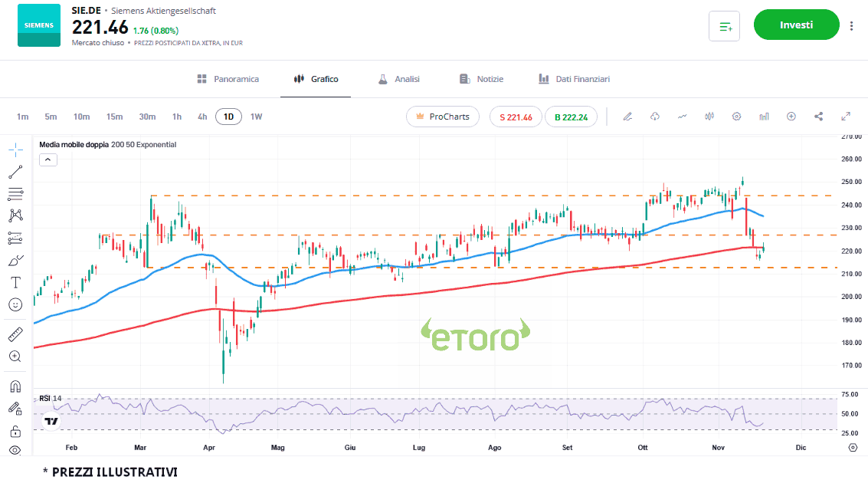
Task: Expand the chart to fullscreen
Action: (x=846, y=117)
